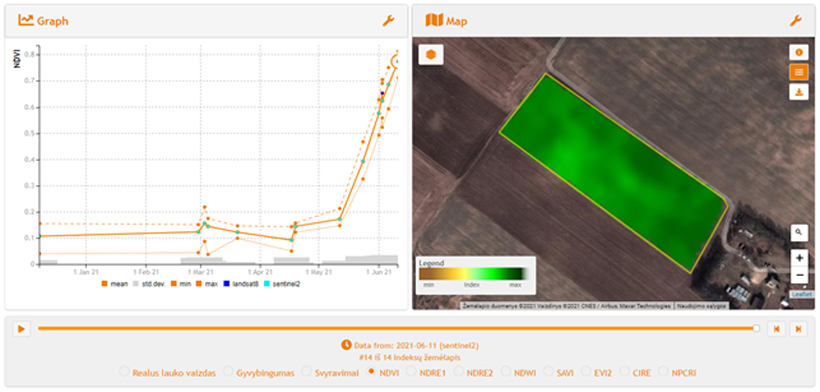Choose the Gyvybingumas radio option
This screenshot has width=820, height=392.
coord(259,373)
